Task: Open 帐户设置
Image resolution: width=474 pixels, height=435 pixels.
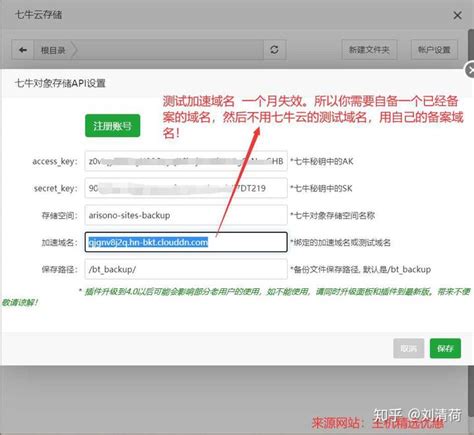Action: [x=434, y=50]
